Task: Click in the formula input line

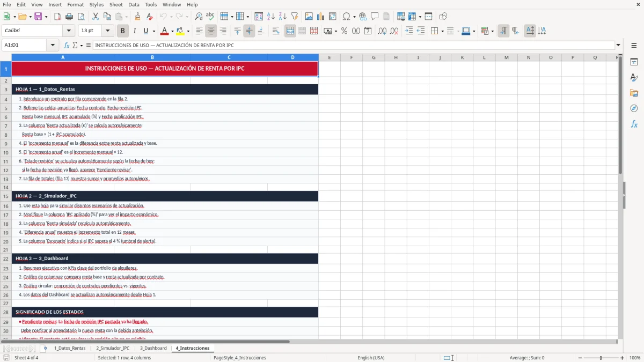Action: click(354, 45)
